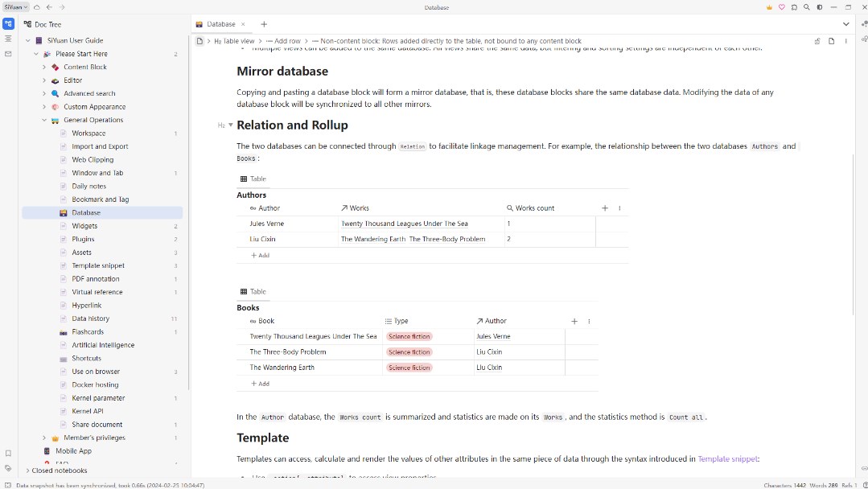Open the Doc Tree panel icon
Image resolution: width=868 pixels, height=489 pixels.
point(8,24)
